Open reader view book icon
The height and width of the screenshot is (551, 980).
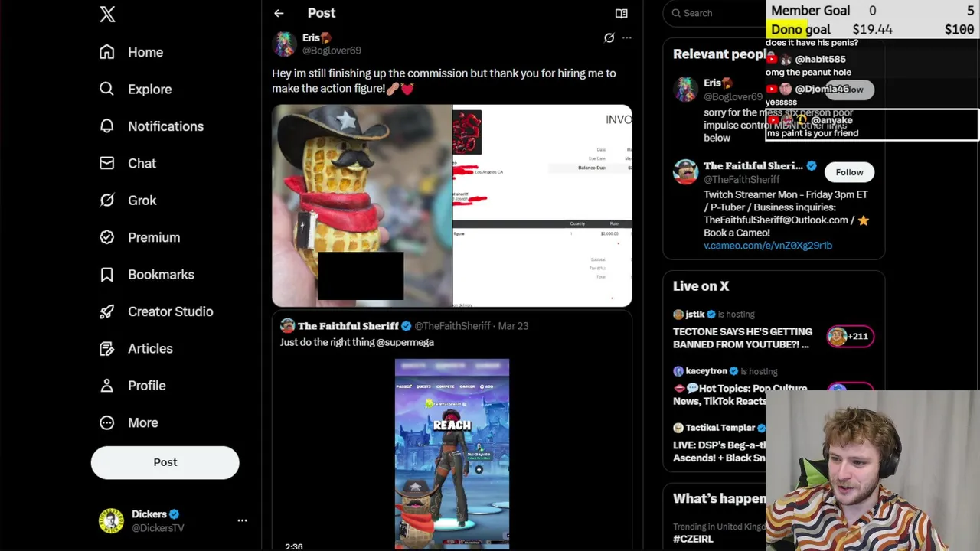click(622, 13)
